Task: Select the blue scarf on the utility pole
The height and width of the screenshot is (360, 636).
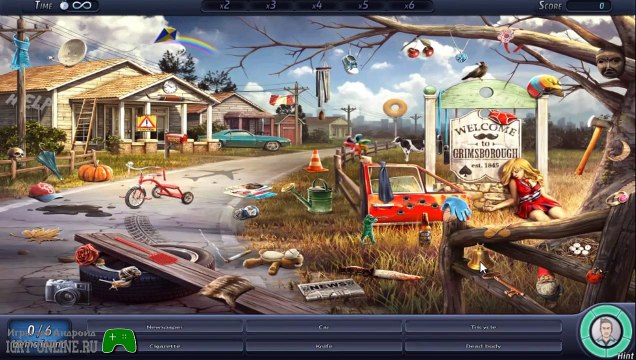Action: click(20, 52)
